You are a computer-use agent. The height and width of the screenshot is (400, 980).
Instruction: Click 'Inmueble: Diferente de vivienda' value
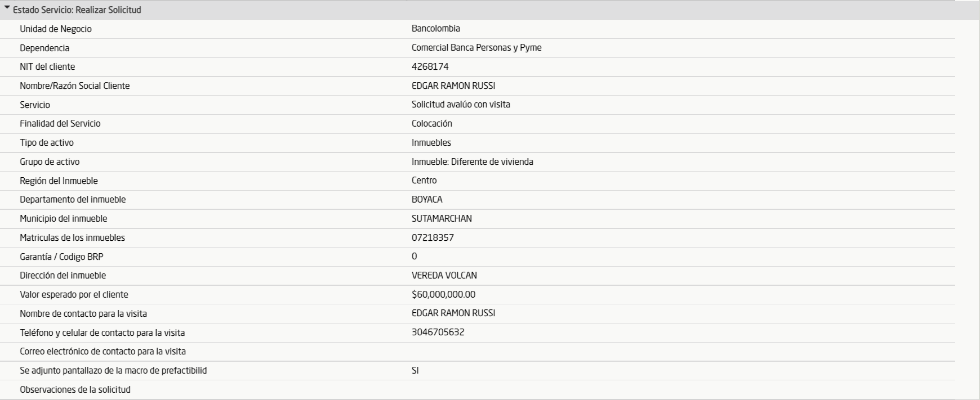[472, 162]
